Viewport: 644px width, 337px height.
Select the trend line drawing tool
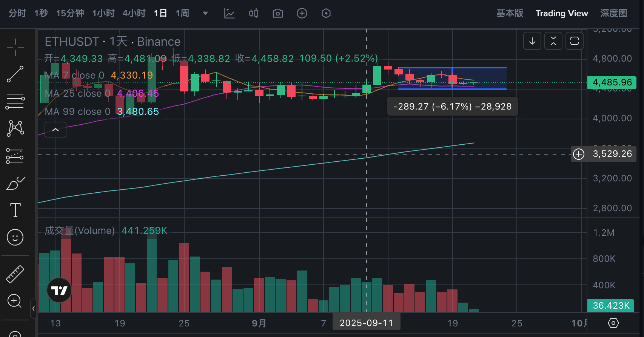pos(15,74)
